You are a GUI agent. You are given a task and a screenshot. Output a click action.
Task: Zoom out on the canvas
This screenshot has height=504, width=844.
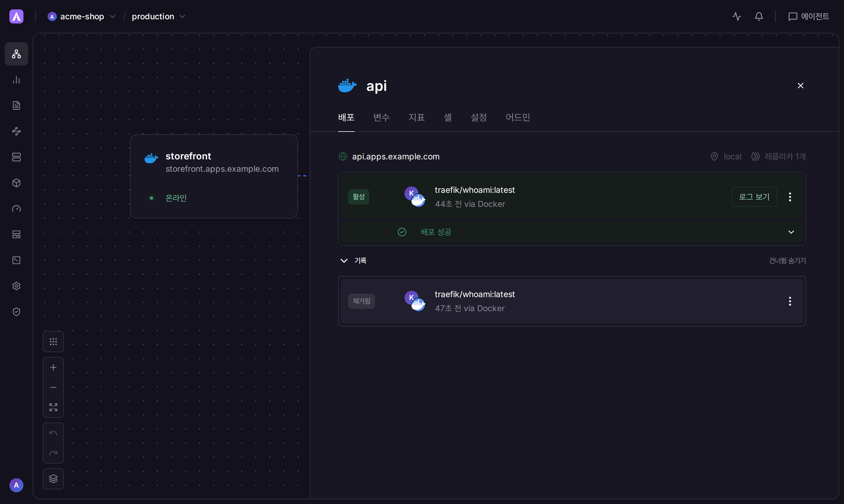point(53,387)
